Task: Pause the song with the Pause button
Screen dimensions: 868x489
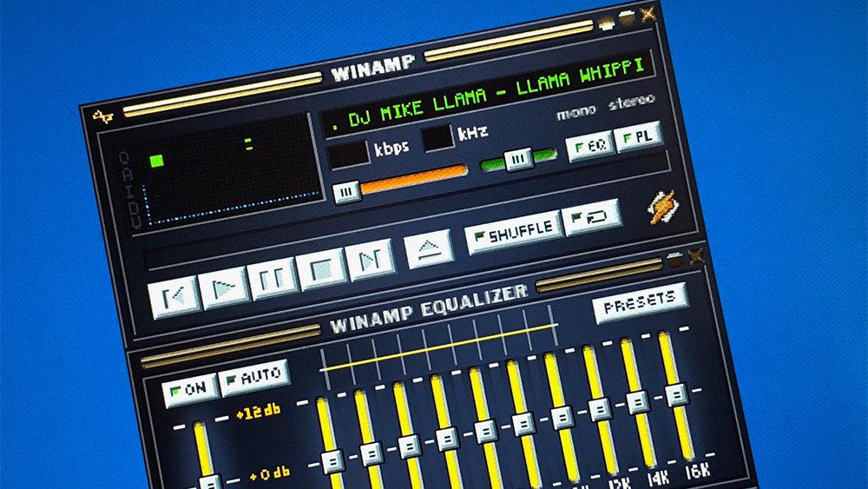Action: 273,278
